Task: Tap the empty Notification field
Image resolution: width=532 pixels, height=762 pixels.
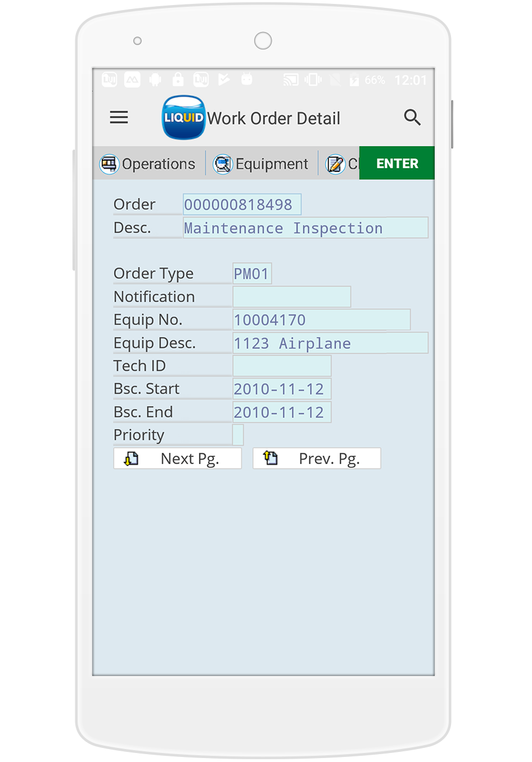Action: (291, 297)
